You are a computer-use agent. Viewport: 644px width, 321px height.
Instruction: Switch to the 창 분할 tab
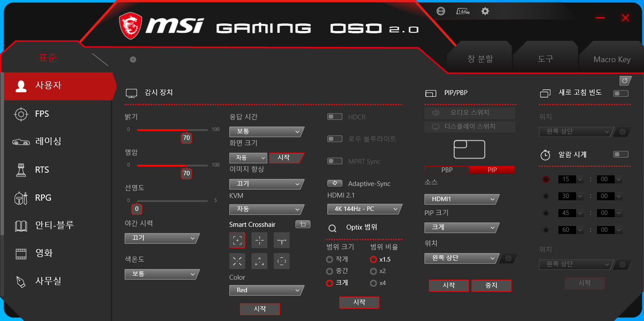pyautogui.click(x=480, y=59)
